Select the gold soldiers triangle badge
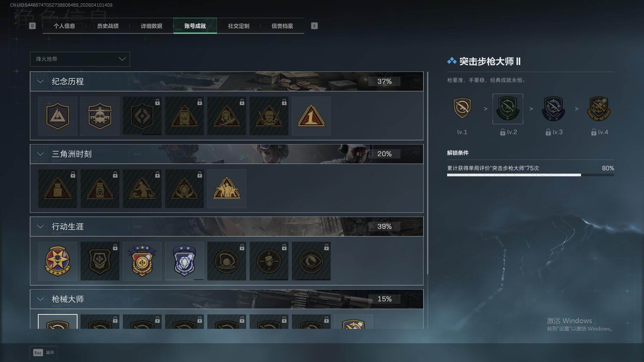644x362 pixels. (x=226, y=188)
